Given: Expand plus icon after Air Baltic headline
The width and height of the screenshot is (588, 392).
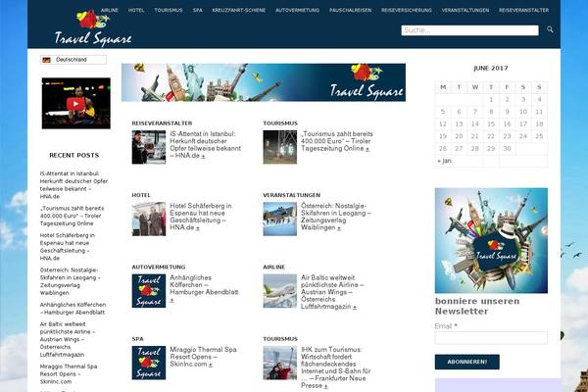Looking at the screenshot, I should pyautogui.click(x=355, y=307).
